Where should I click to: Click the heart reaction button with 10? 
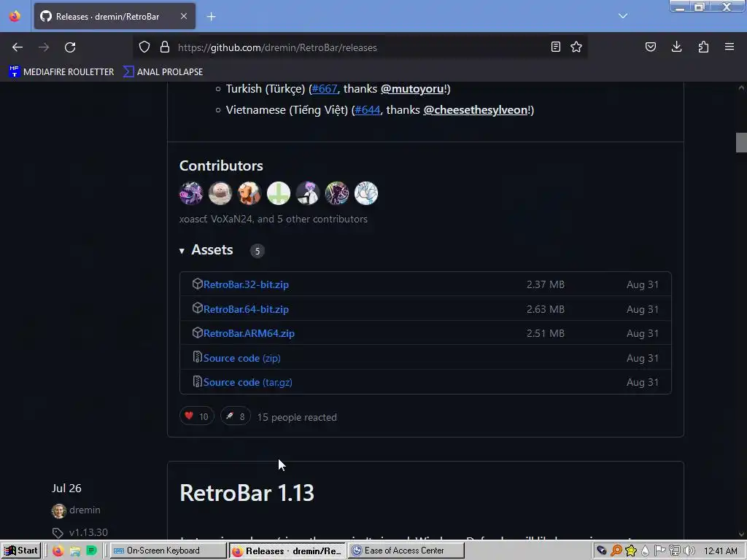click(x=196, y=416)
